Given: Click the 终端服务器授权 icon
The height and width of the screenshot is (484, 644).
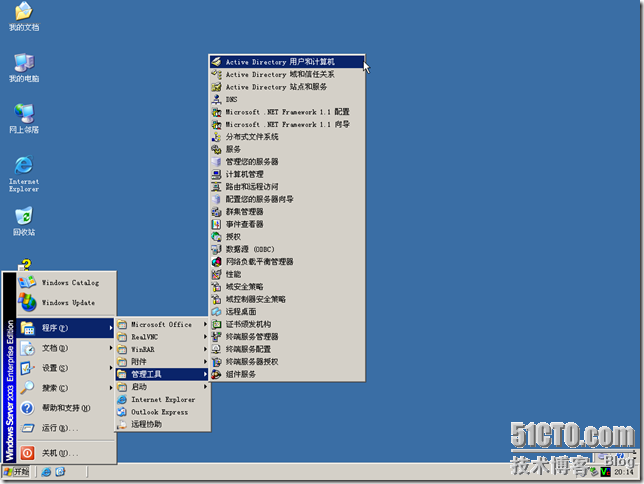Looking at the screenshot, I should point(216,362).
